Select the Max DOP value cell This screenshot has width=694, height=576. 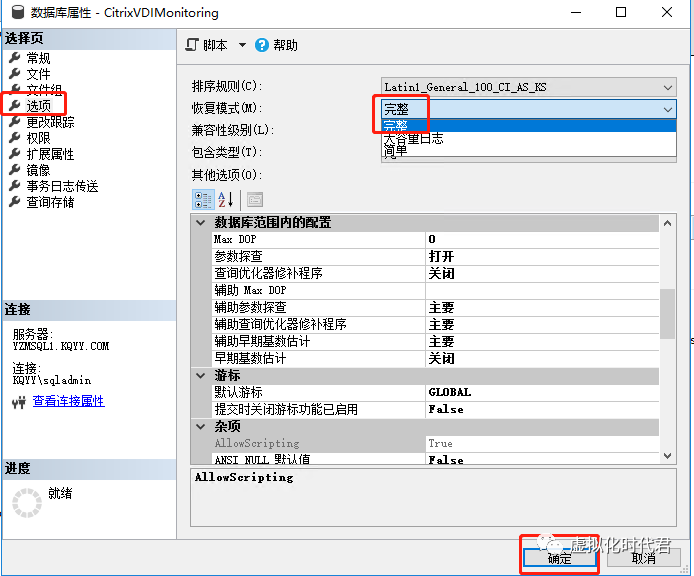[542, 240]
